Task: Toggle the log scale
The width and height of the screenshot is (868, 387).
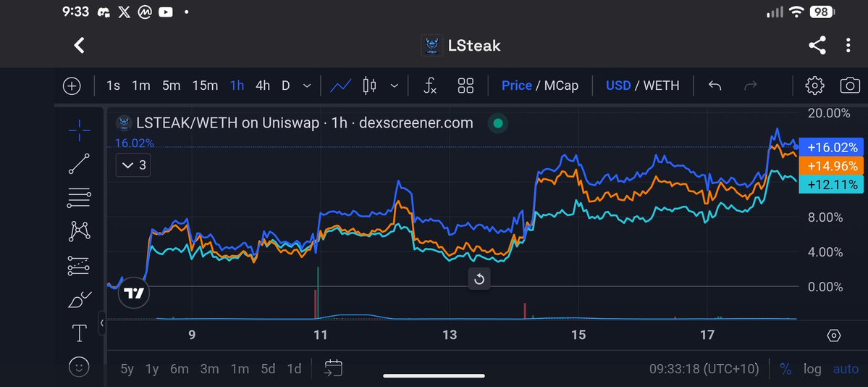Action: [813, 369]
